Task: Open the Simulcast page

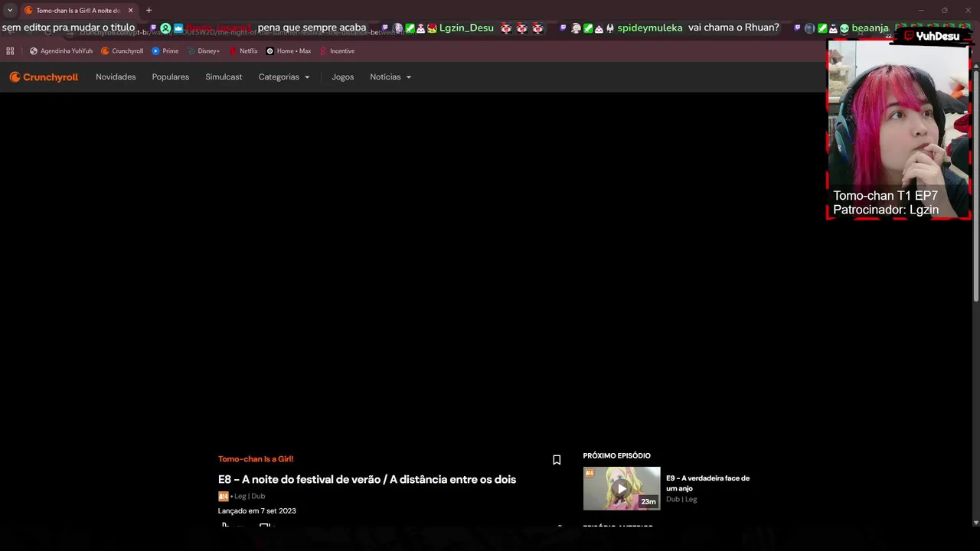Action: 224,77
